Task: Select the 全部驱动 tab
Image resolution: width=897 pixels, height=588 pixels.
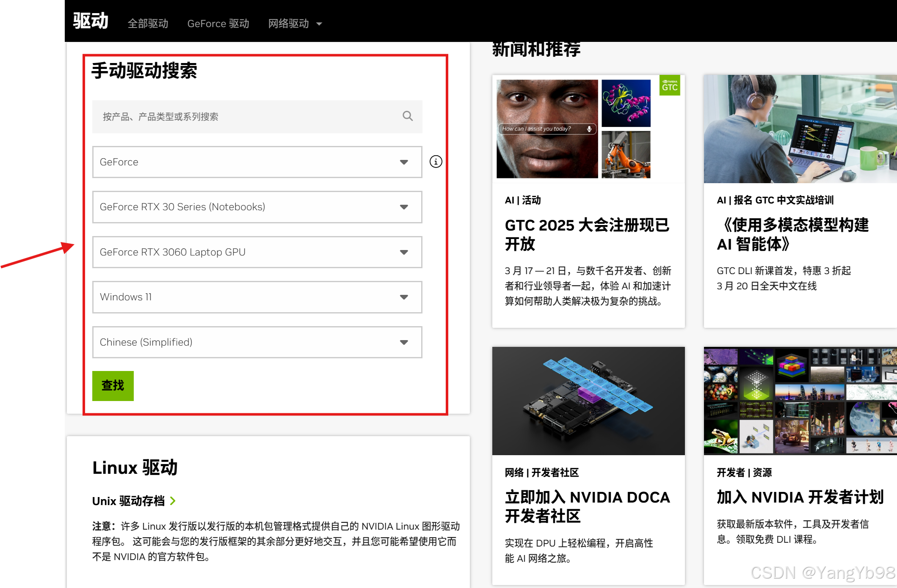Action: [148, 24]
